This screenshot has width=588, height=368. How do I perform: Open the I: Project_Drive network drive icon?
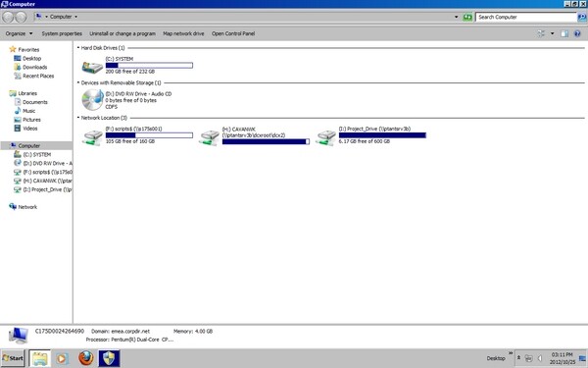coord(325,137)
